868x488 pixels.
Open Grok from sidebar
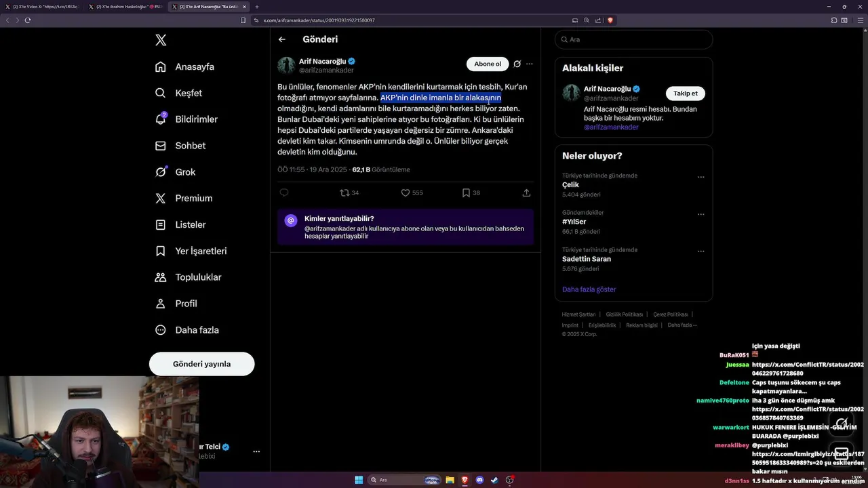pyautogui.click(x=175, y=172)
